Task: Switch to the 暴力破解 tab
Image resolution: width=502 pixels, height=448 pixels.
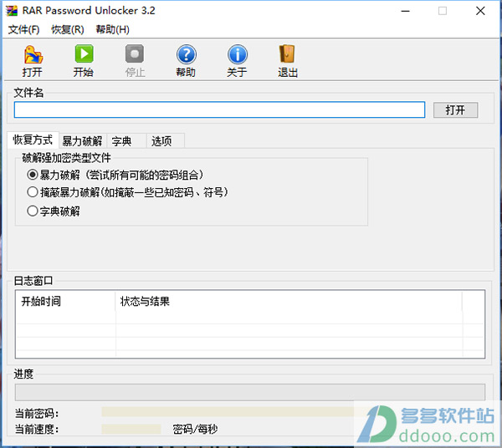Action: click(82, 141)
